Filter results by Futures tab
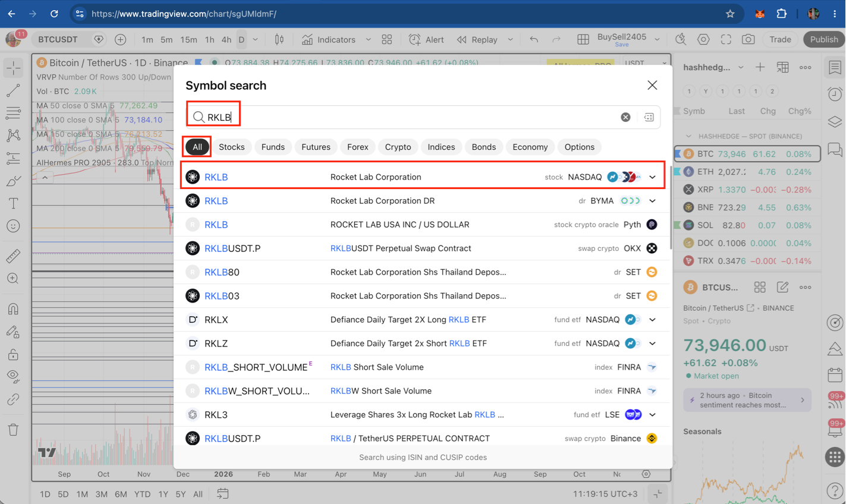Viewport: 846px width, 504px height. click(316, 147)
